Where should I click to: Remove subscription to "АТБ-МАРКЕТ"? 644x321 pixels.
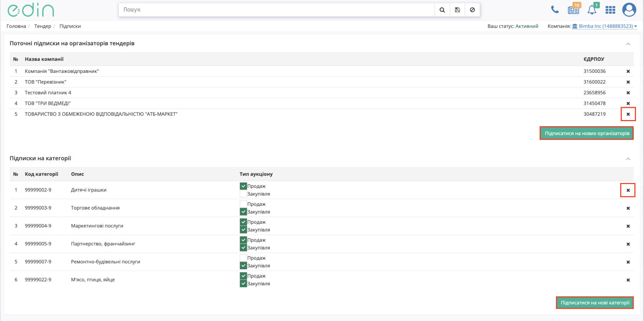[628, 114]
